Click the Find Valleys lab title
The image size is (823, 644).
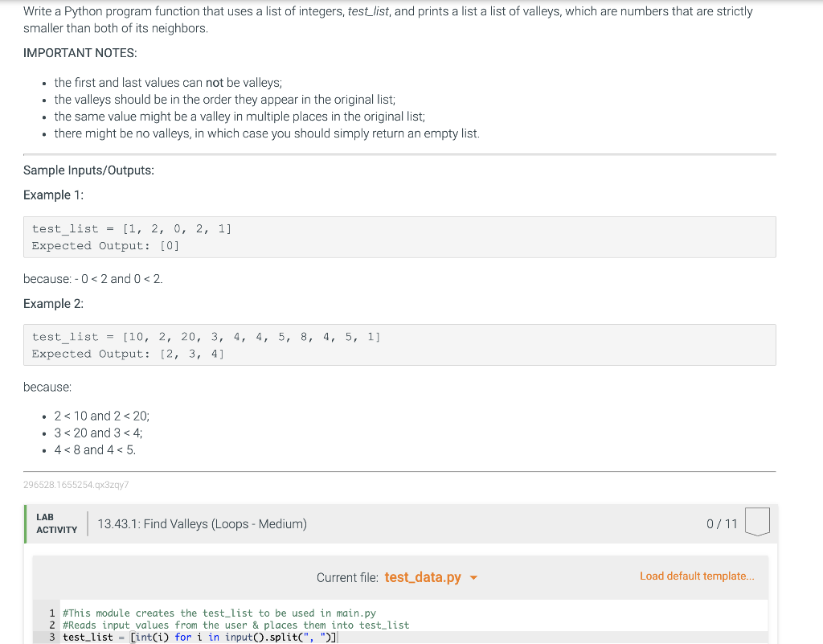point(202,524)
